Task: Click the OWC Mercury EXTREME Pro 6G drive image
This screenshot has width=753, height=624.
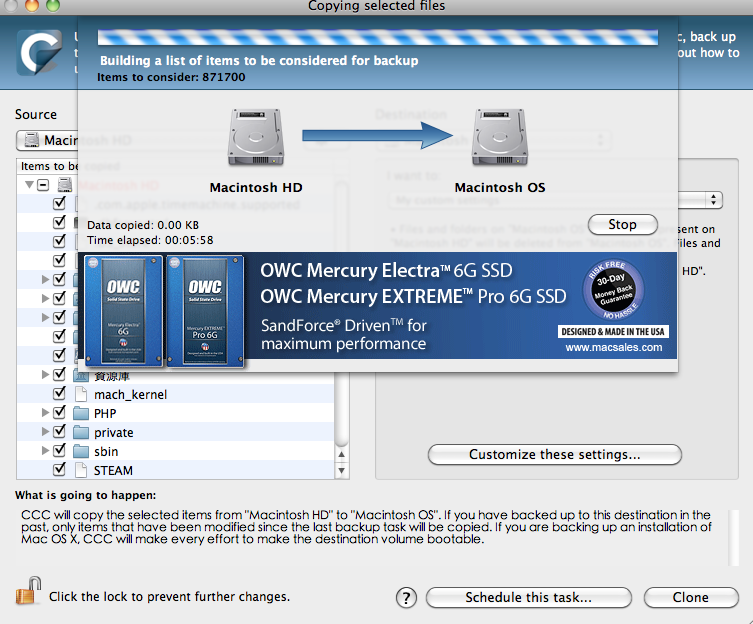Action: [205, 311]
